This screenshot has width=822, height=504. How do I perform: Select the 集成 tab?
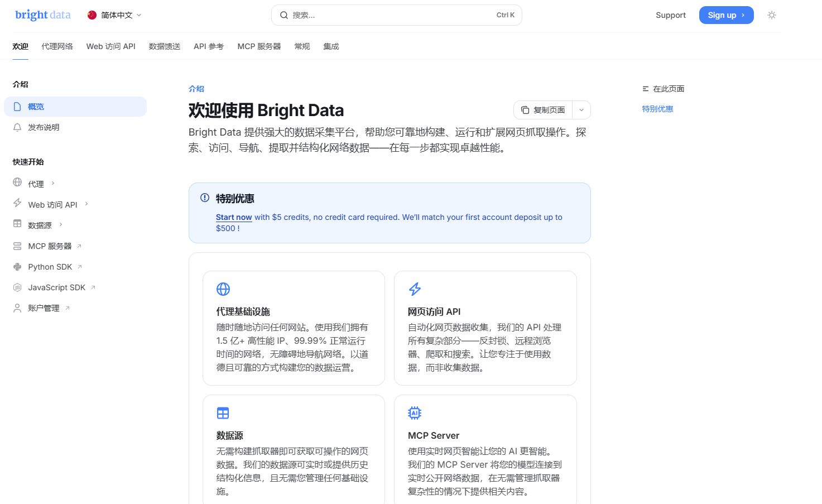(331, 46)
